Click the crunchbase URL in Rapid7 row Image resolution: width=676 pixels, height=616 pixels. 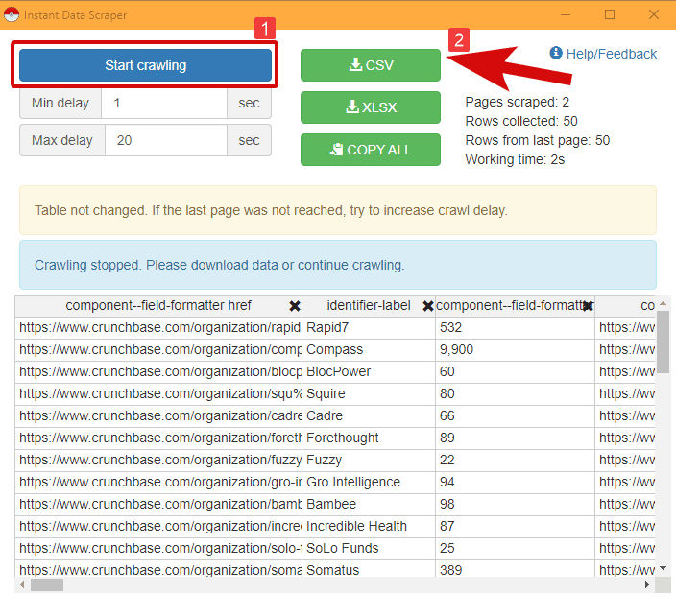pos(158,328)
